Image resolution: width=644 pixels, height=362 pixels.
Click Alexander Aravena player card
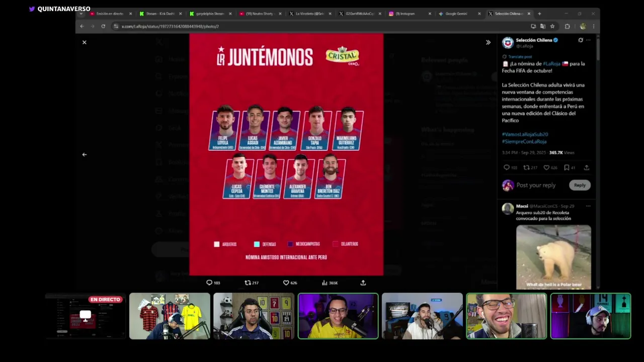click(299, 176)
